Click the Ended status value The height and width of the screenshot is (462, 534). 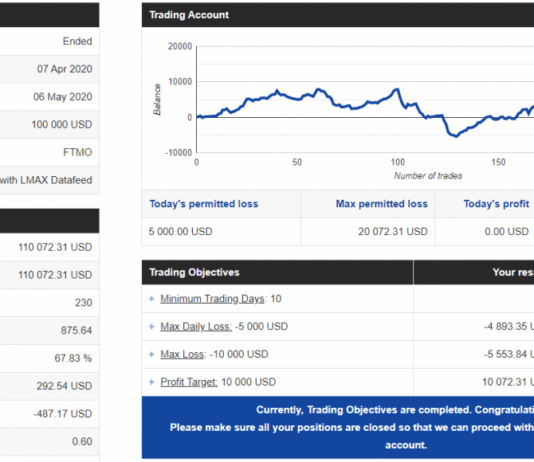click(x=77, y=42)
